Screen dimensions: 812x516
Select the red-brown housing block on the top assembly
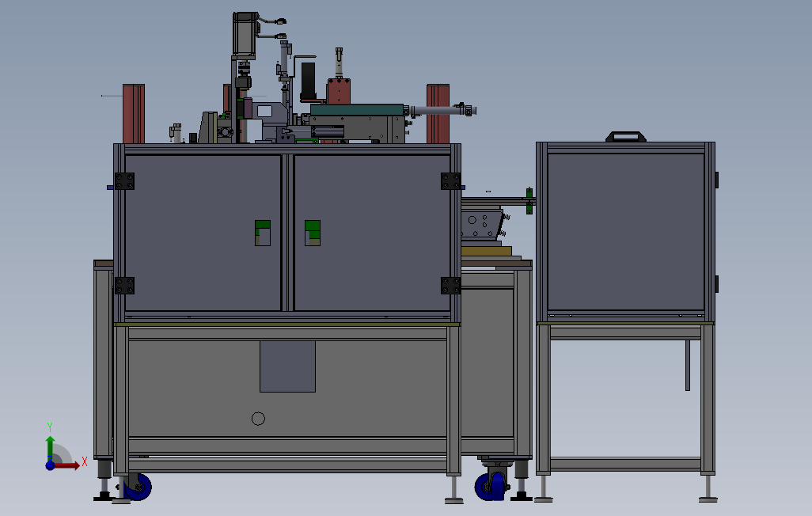(x=339, y=91)
